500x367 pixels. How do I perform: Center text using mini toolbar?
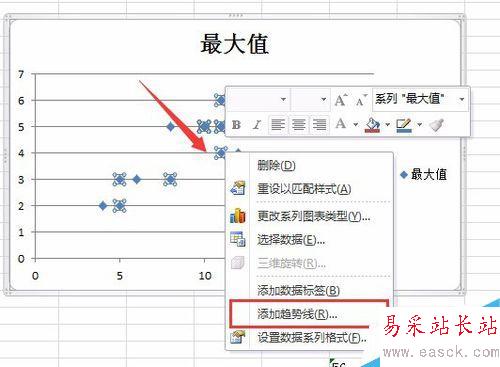click(x=299, y=125)
